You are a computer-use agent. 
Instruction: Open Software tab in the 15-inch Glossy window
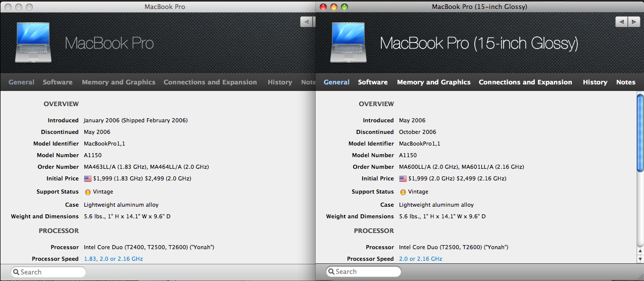pos(373,82)
